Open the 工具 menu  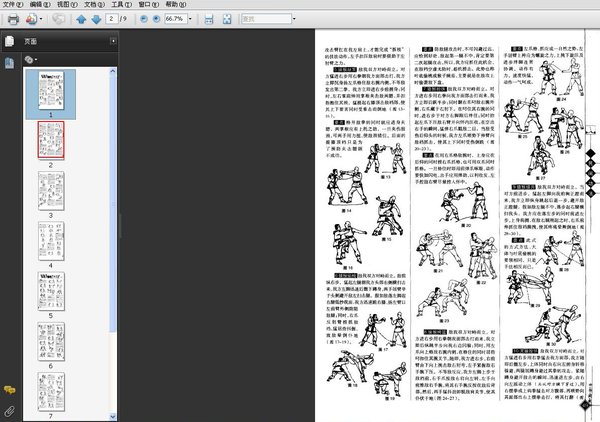point(121,5)
